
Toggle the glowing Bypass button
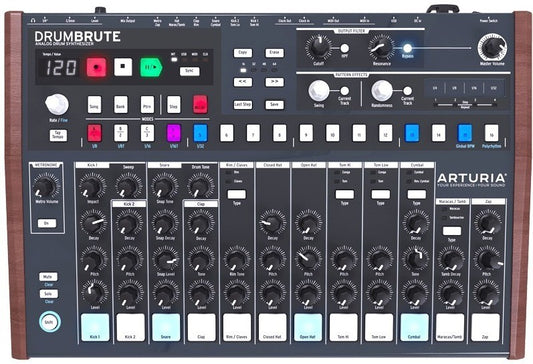coord(407,48)
